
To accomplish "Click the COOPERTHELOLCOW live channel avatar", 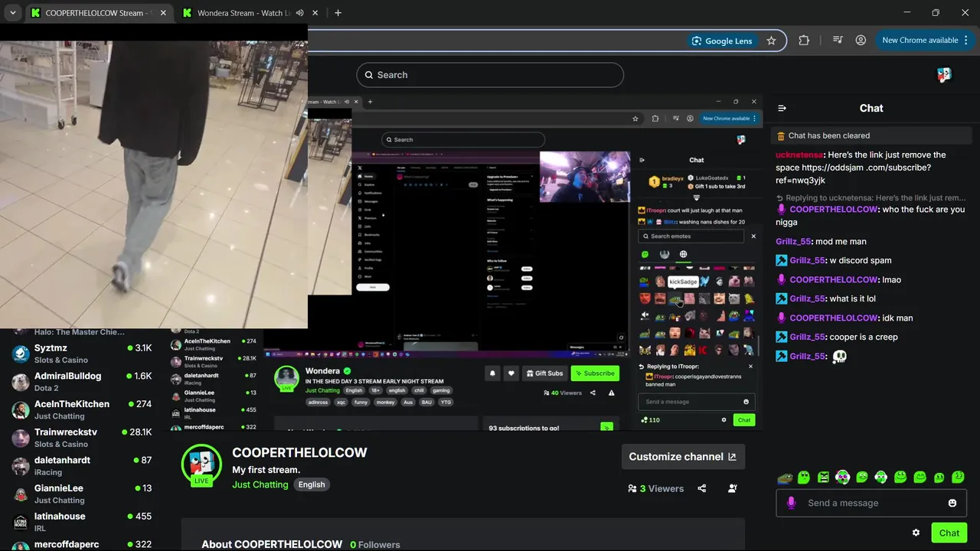I will 201,464.
